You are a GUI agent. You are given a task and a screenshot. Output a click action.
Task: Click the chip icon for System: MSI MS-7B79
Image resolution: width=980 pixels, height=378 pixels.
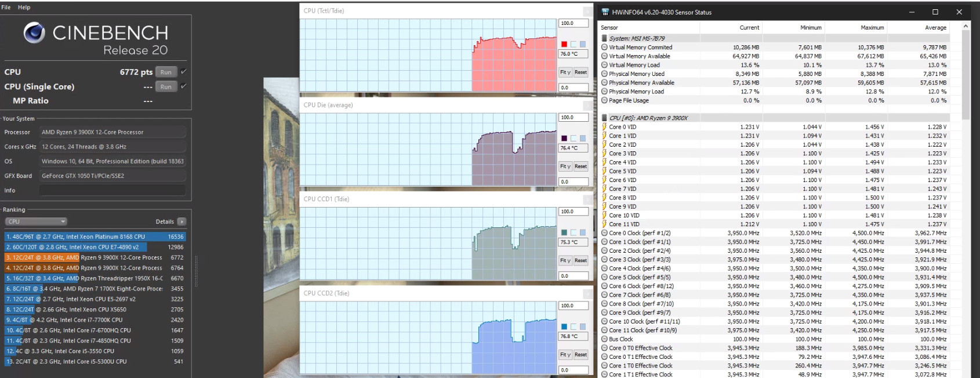click(x=604, y=38)
